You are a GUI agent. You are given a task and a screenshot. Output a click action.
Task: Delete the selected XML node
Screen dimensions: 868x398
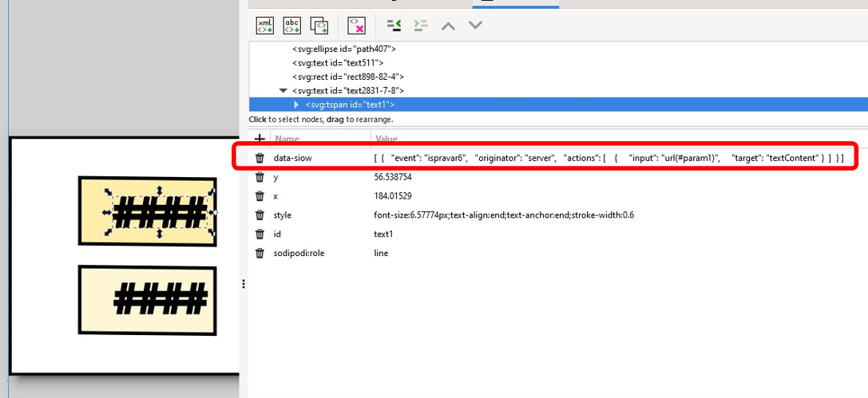(x=356, y=26)
